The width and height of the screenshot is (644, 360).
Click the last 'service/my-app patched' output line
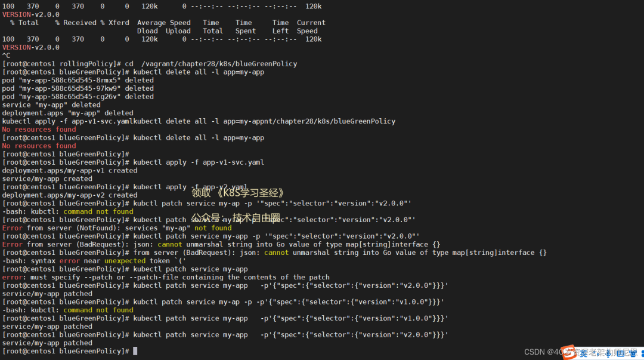(47, 343)
